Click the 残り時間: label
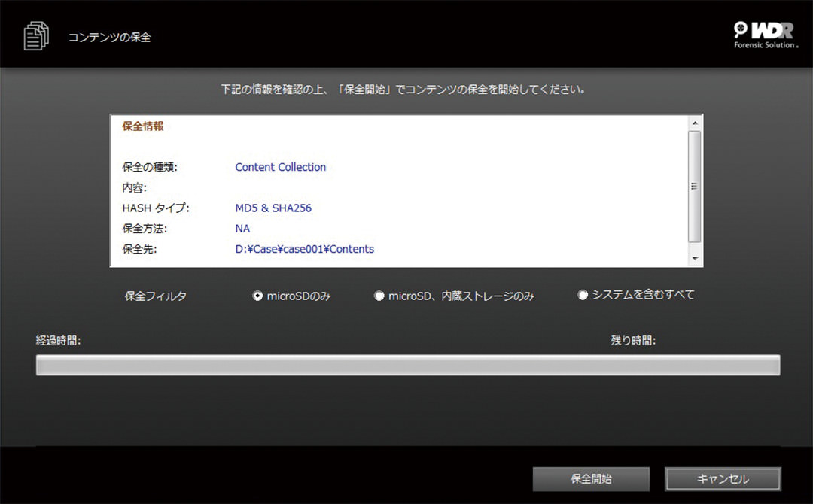 [633, 340]
